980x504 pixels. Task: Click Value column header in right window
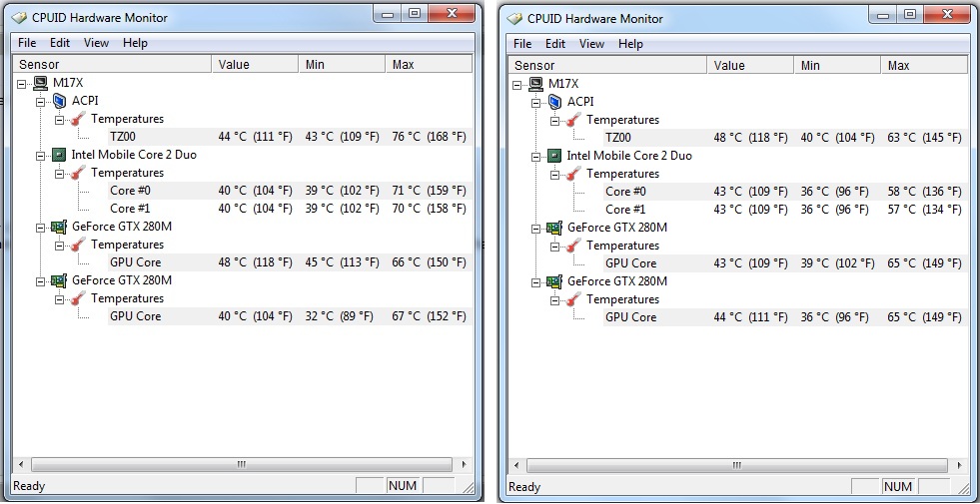click(750, 66)
